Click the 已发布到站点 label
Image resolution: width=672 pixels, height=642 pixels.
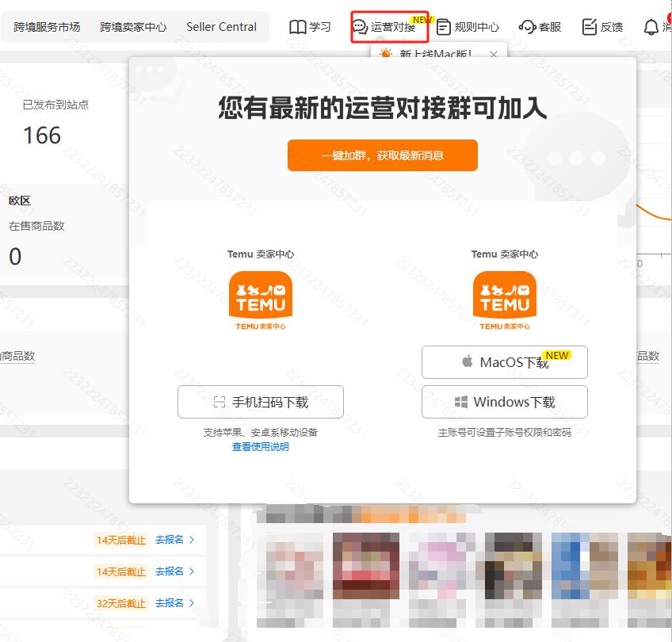coord(55,105)
